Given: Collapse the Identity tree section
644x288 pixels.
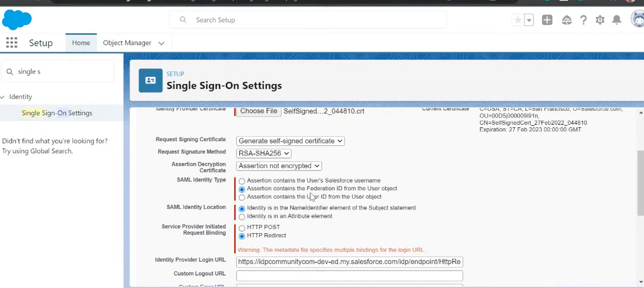Looking at the screenshot, I should 3,97.
